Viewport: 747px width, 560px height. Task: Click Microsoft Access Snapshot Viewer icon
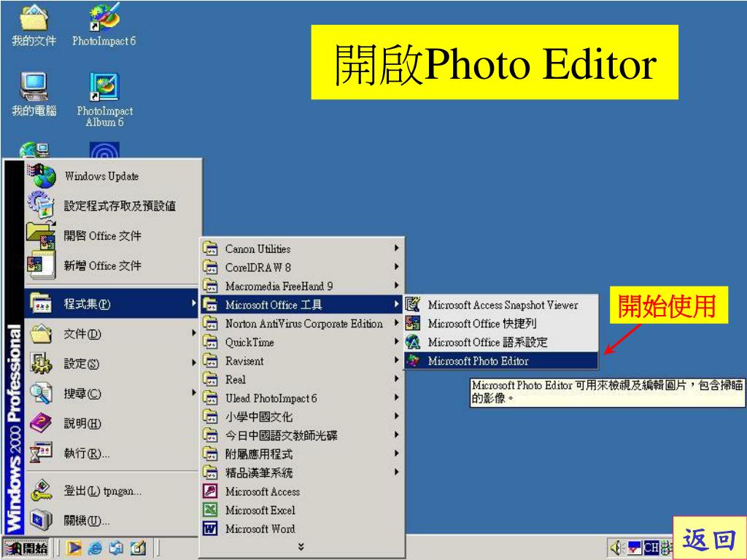pyautogui.click(x=413, y=304)
